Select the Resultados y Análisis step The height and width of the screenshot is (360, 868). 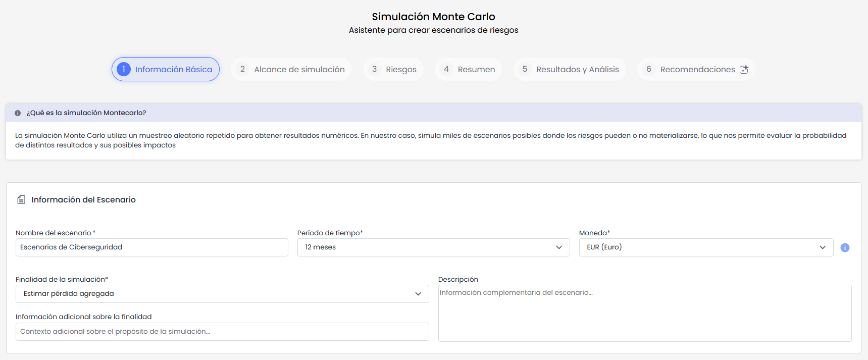point(570,69)
